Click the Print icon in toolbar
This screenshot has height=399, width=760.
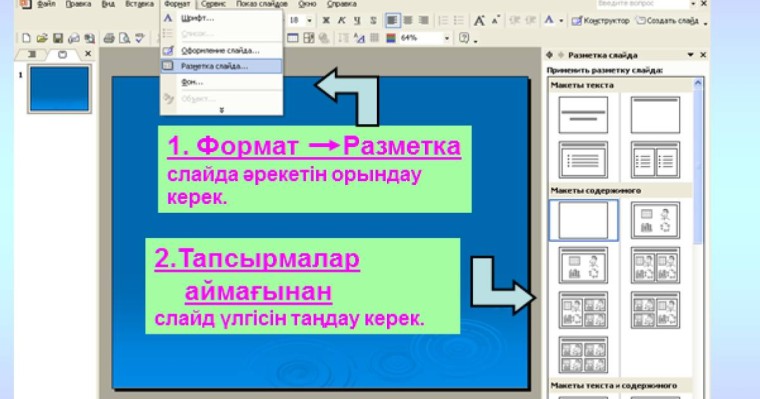109,38
